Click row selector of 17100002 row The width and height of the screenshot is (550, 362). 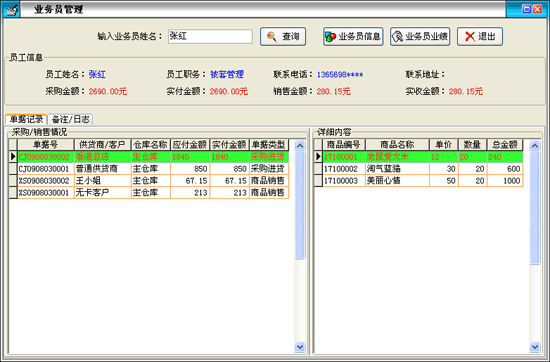click(x=318, y=169)
